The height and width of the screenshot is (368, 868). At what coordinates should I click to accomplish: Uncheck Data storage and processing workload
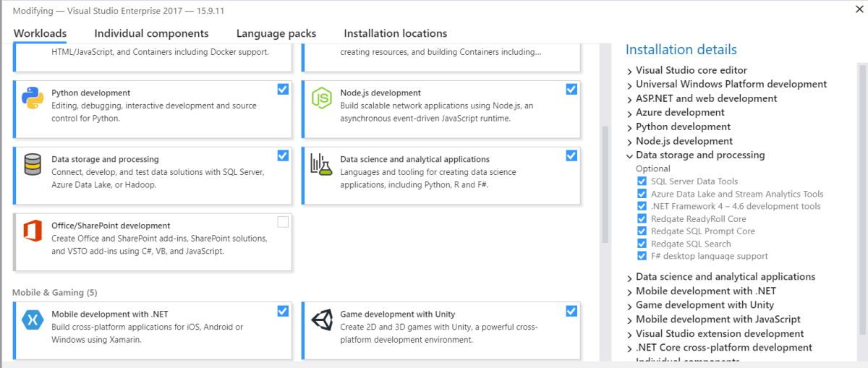pos(283,155)
